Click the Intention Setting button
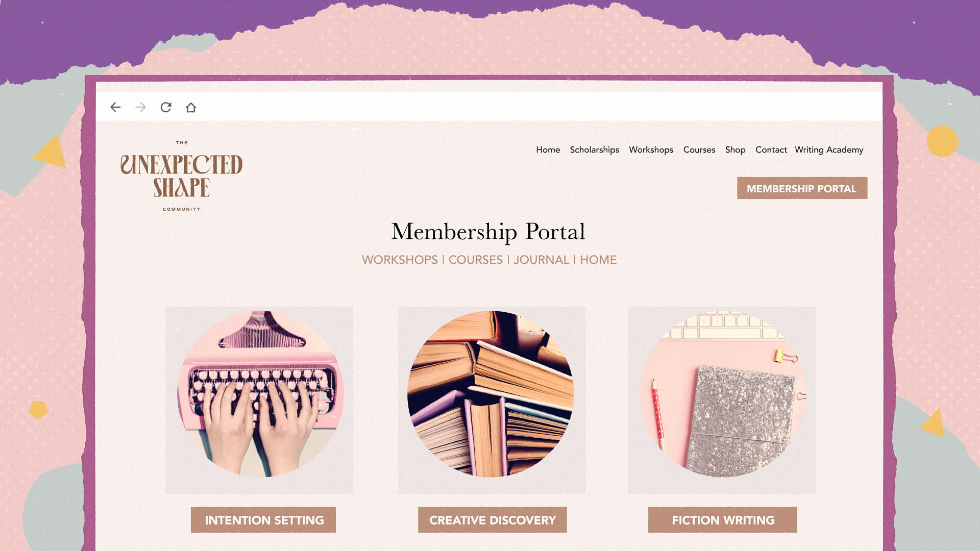Screen dimensions: 980x551 click(x=263, y=520)
